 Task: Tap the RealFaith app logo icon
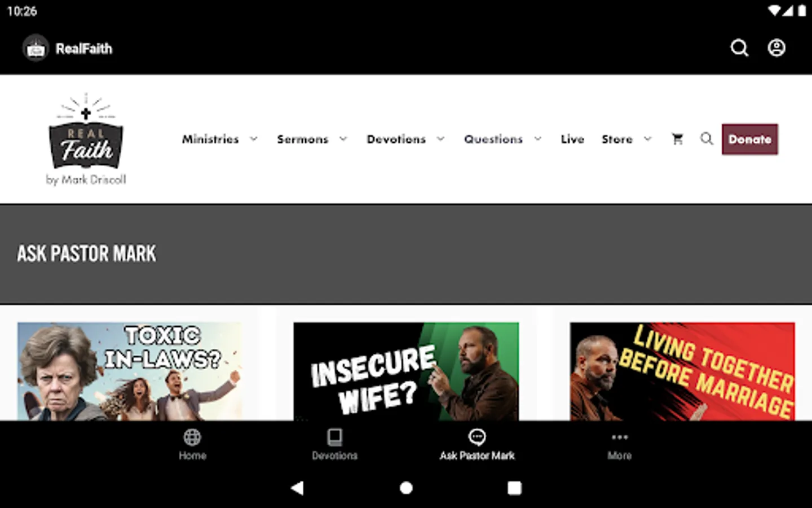coord(36,49)
